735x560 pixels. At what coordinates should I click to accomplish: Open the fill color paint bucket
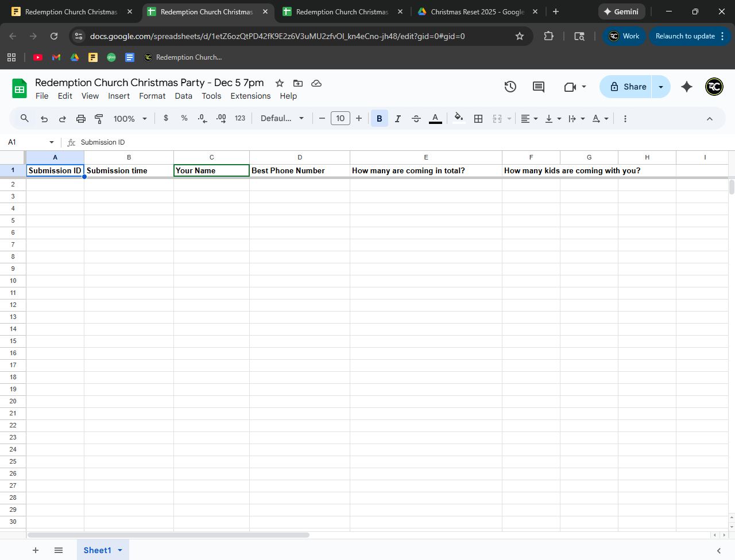(x=458, y=119)
